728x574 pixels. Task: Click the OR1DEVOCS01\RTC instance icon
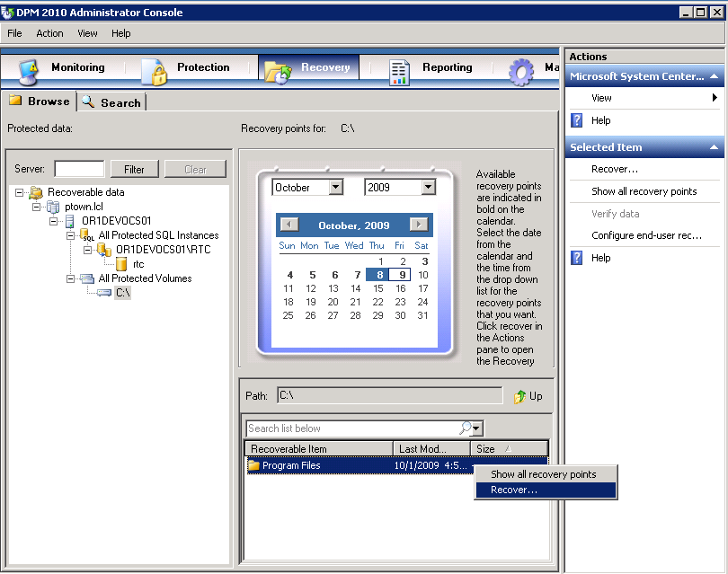click(104, 250)
